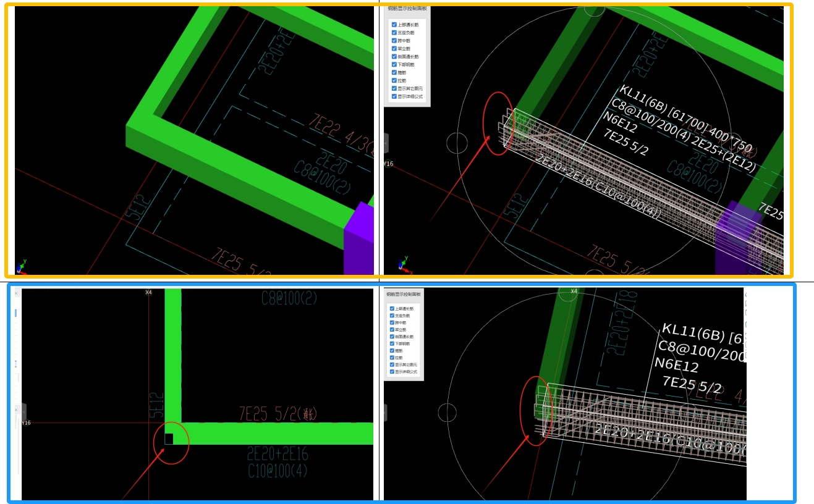
Task: Uncheck 显示详细公式 in the upper-right rebar panel
Action: pos(394,96)
